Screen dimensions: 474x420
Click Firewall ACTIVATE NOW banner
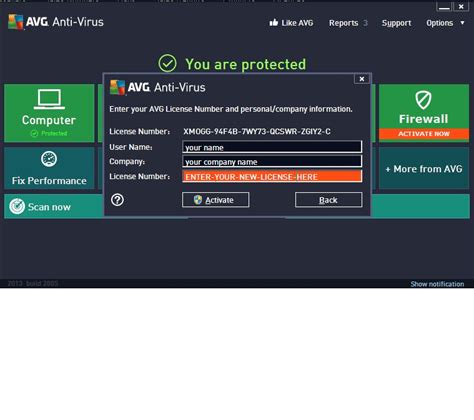click(x=424, y=134)
